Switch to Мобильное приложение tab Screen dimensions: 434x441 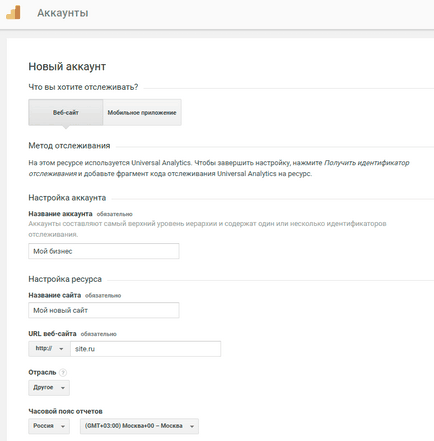pos(142,112)
